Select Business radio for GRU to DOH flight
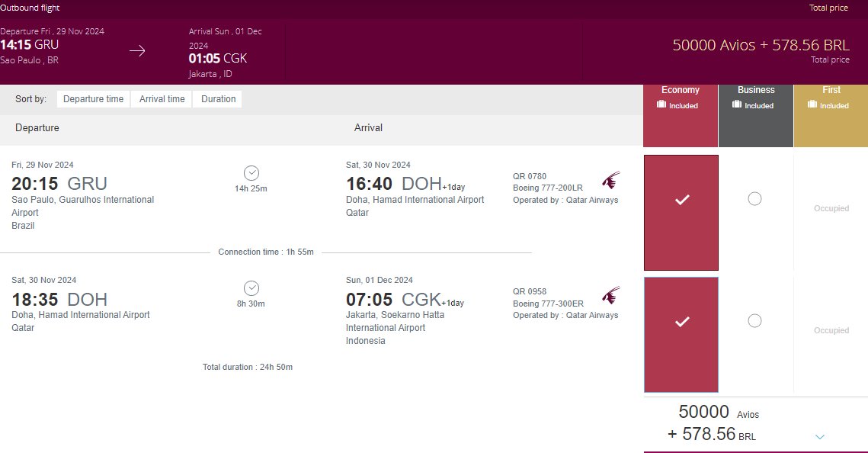The height and width of the screenshot is (453, 868). click(754, 199)
